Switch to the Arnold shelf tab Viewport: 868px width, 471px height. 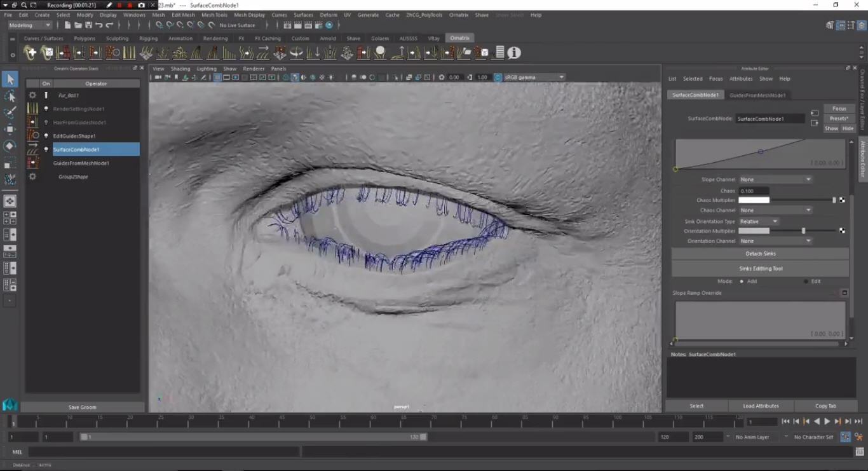(328, 38)
